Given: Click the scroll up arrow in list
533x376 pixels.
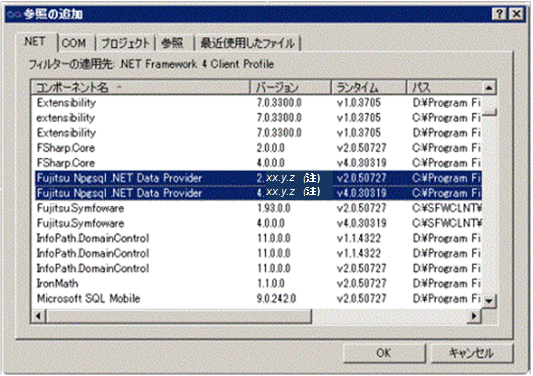Looking at the screenshot, I should click(489, 88).
